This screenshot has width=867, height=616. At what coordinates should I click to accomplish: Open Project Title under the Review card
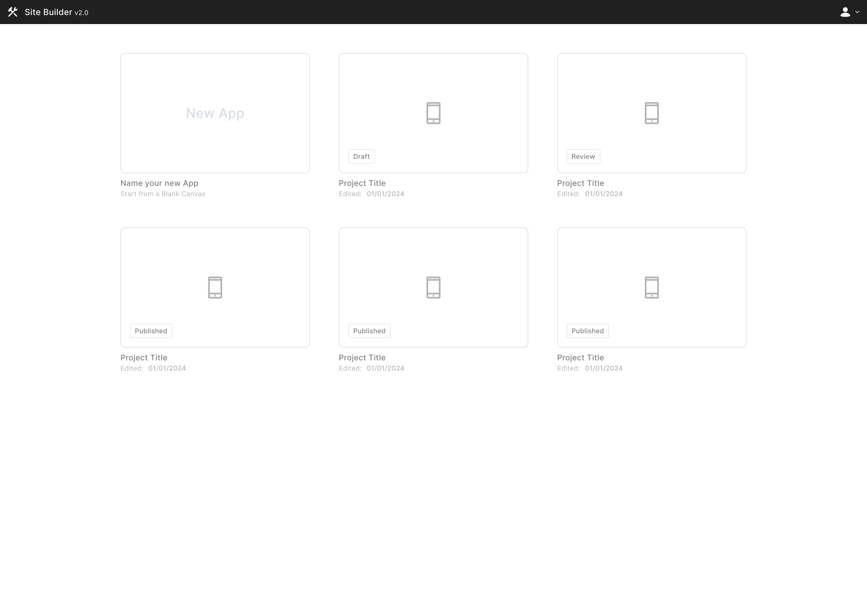click(x=580, y=183)
